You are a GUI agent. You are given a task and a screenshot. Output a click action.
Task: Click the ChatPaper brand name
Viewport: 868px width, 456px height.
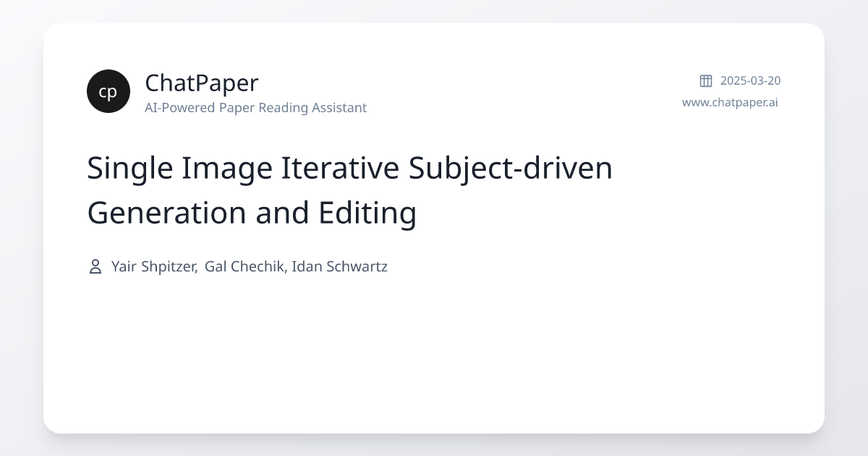pos(201,83)
